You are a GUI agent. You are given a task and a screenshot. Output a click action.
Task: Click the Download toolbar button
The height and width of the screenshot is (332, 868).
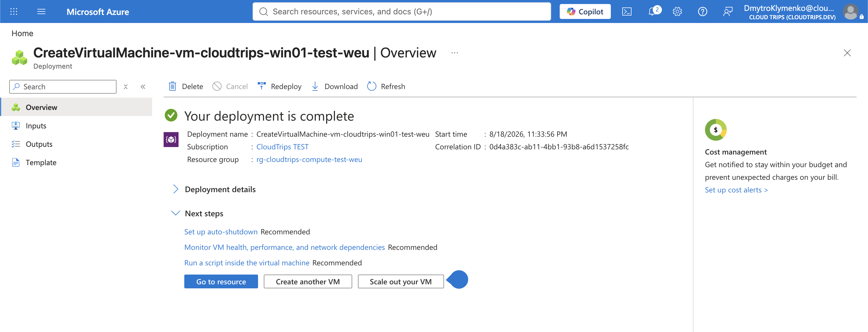click(334, 86)
